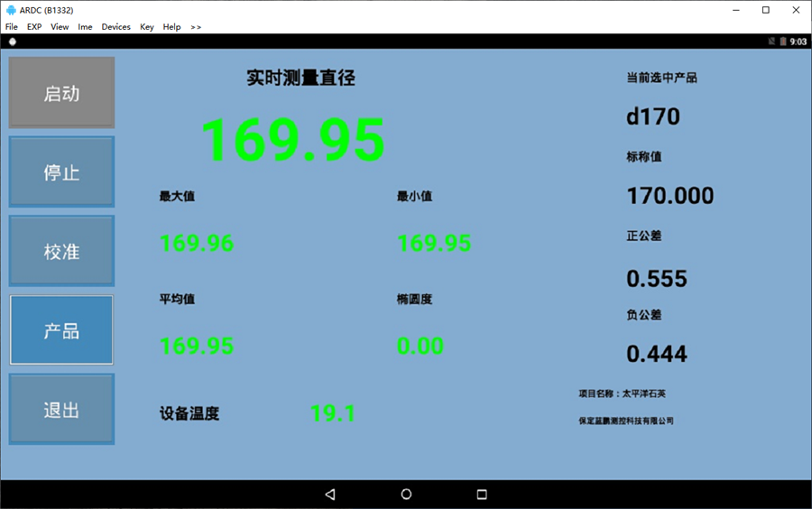Screen dimensions: 812x509
Task: Open the Help menu
Action: (x=171, y=27)
